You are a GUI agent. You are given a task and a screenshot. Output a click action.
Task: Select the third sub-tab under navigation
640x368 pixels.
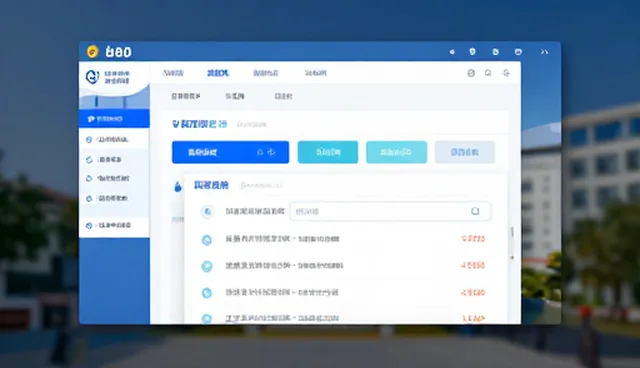point(283,96)
